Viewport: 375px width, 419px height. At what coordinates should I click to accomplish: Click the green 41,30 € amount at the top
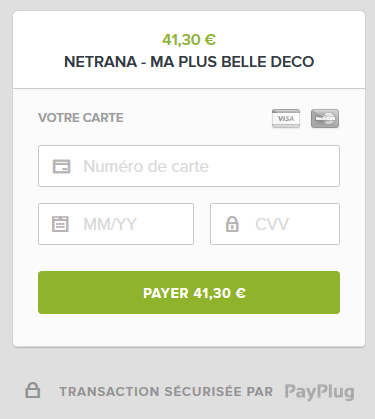[x=189, y=40]
